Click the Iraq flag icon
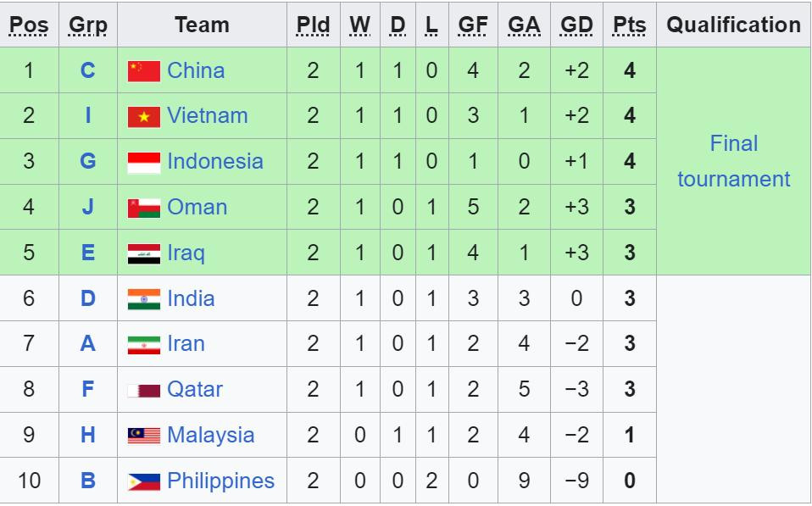The image size is (812, 506). coord(143,254)
